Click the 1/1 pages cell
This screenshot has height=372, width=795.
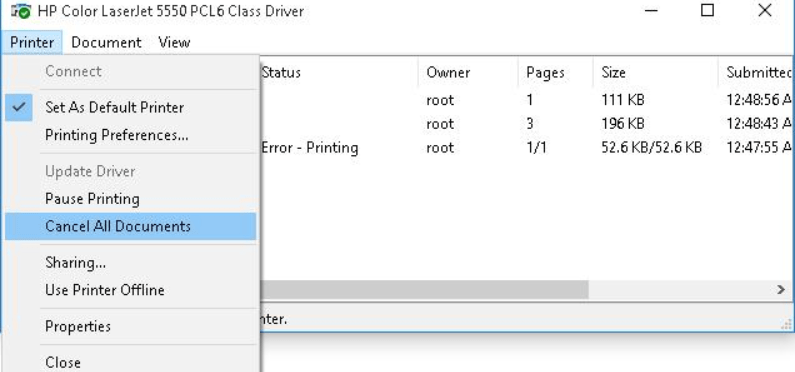tap(536, 148)
